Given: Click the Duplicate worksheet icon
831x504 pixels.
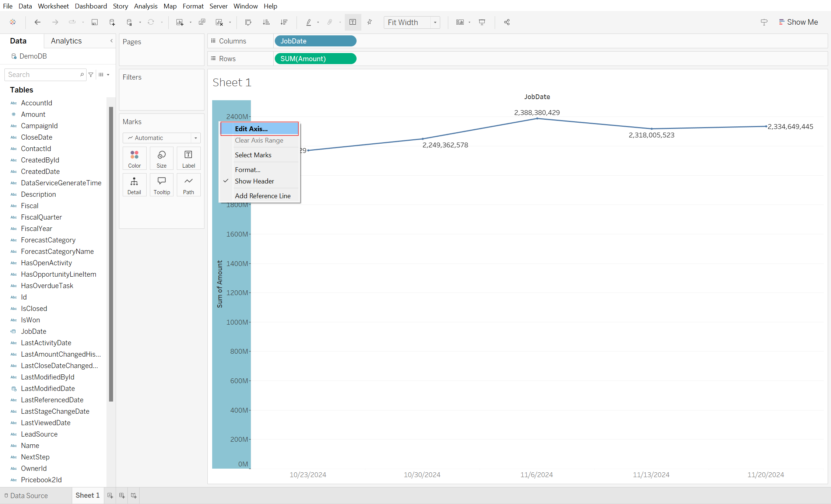Looking at the screenshot, I should point(202,22).
